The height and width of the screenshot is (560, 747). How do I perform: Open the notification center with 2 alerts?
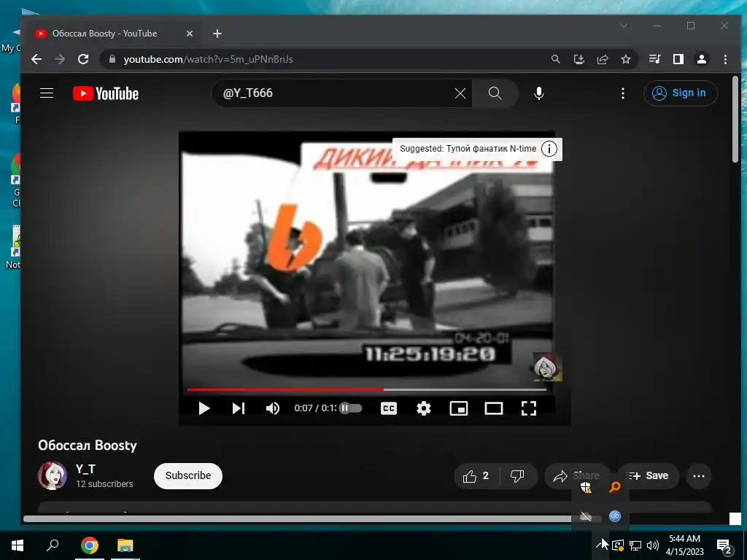coord(724,546)
